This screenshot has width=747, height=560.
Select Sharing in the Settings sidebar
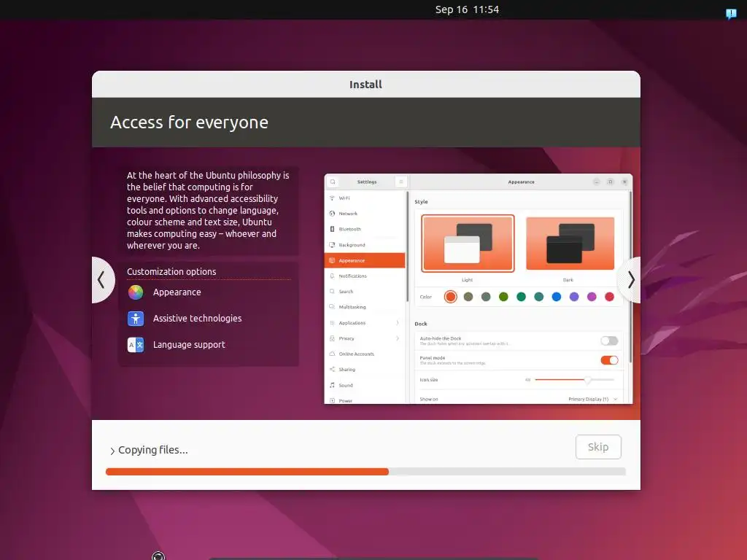coord(365,370)
